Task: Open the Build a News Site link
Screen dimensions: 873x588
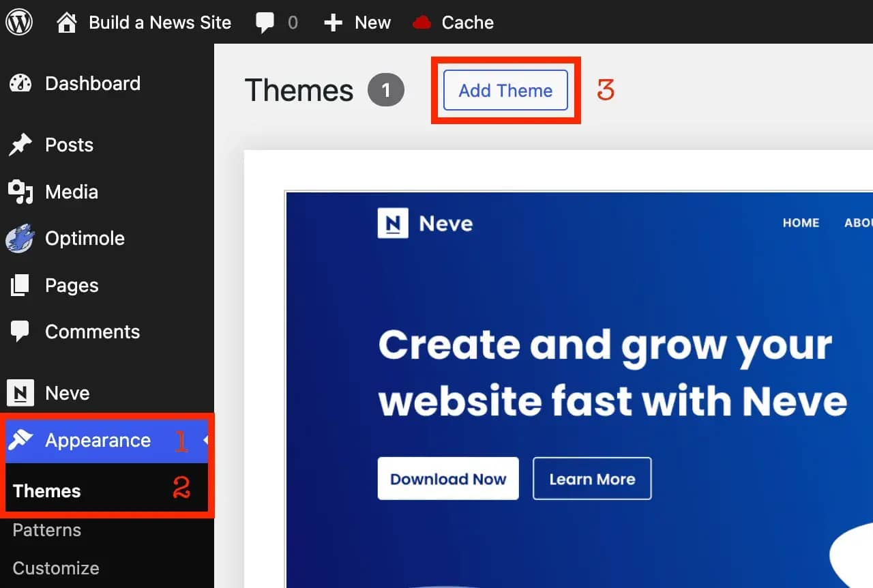Action: tap(160, 23)
